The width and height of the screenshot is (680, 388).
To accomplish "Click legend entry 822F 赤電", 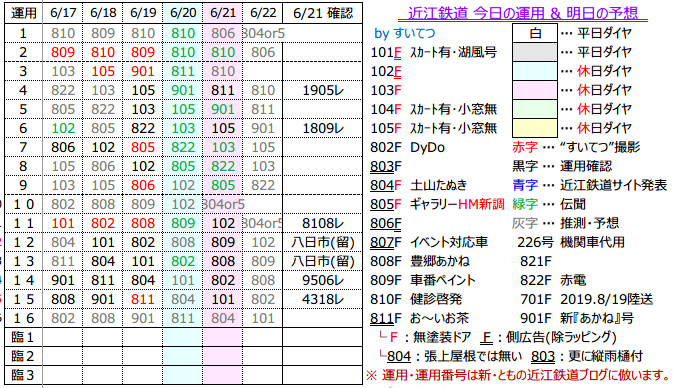I will coord(553,280).
